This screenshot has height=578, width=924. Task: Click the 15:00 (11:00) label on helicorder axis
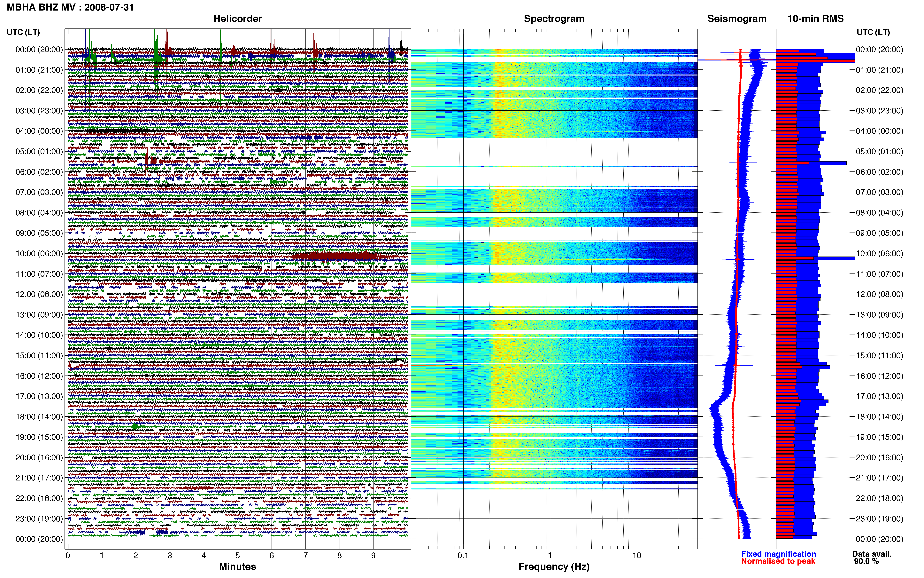(x=39, y=355)
